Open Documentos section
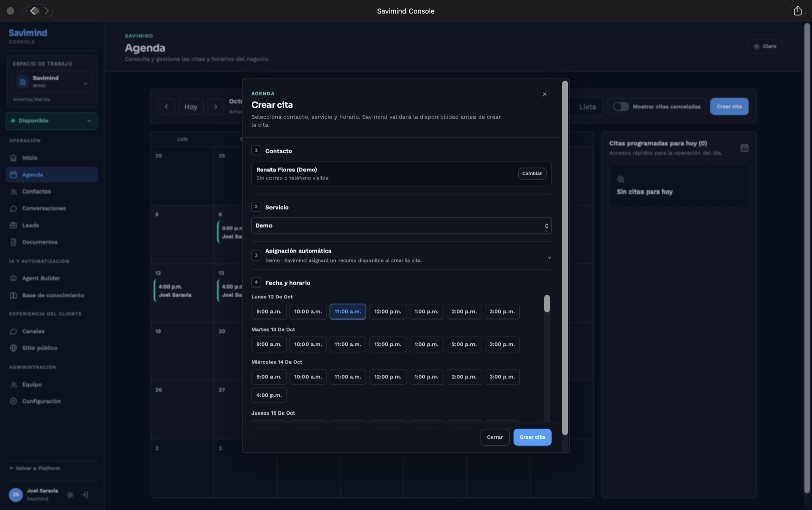 [52, 242]
